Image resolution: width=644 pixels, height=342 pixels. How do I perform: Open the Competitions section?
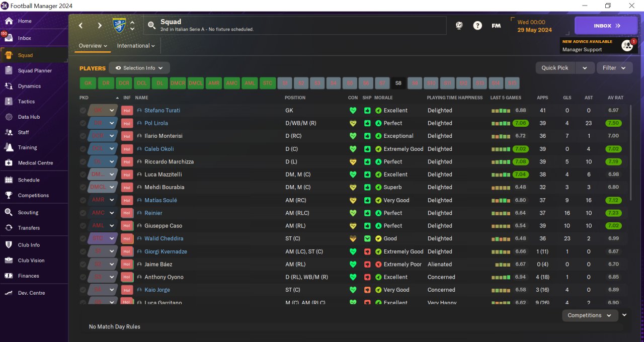(34, 196)
